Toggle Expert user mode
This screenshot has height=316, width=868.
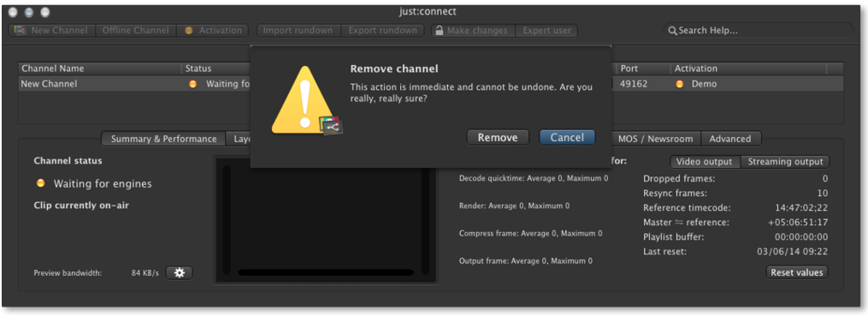click(546, 31)
